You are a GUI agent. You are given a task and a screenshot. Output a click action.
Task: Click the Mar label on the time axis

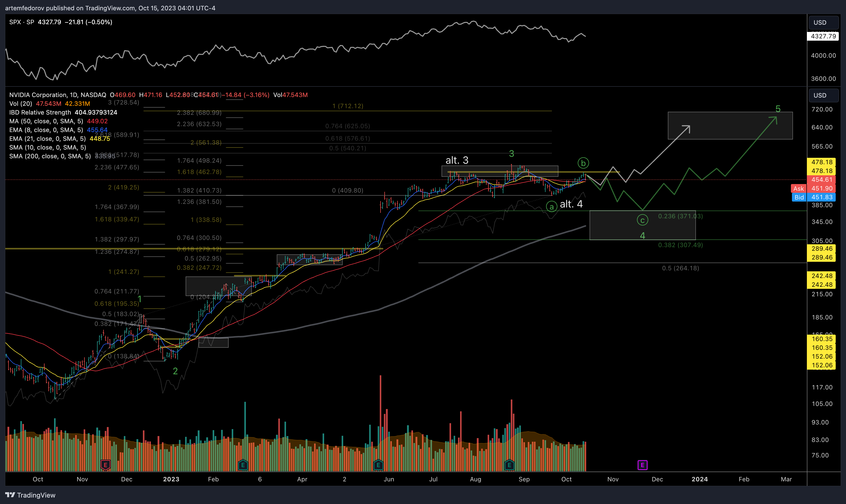pos(786,479)
